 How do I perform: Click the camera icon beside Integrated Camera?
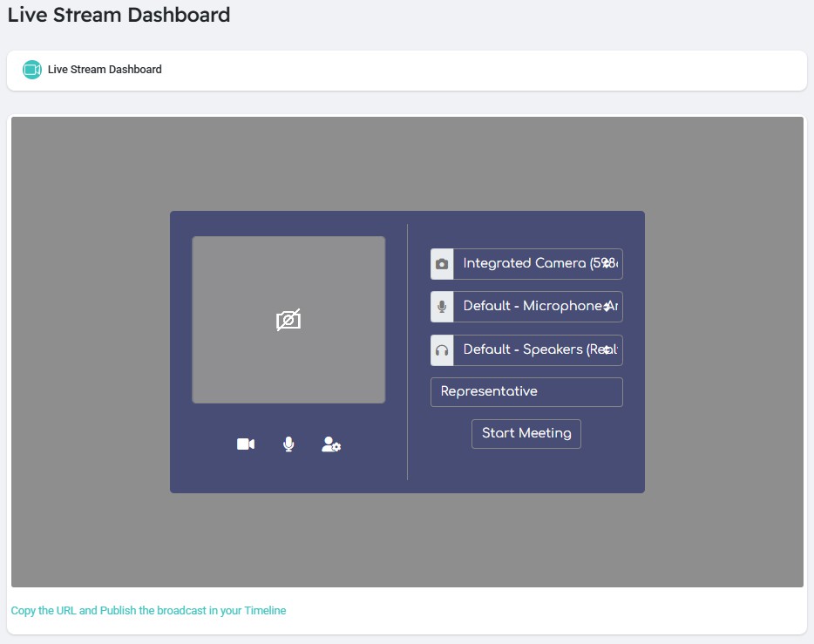pyautogui.click(x=442, y=264)
